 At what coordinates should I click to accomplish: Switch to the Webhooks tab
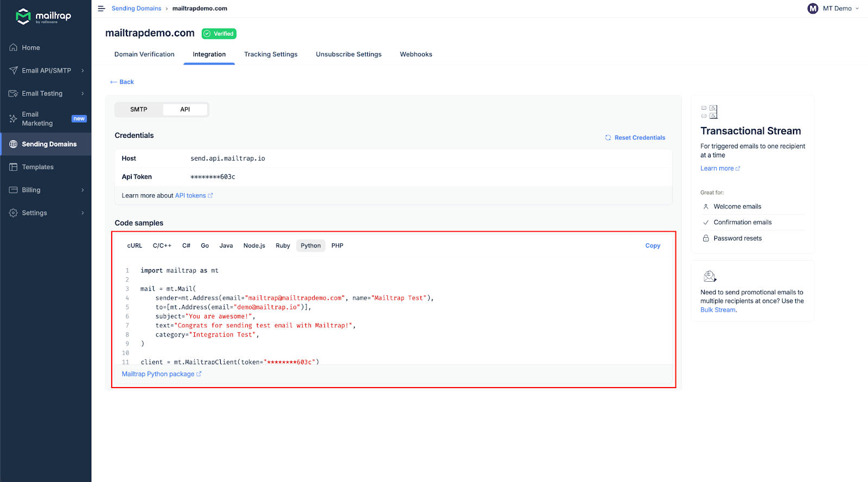click(416, 54)
